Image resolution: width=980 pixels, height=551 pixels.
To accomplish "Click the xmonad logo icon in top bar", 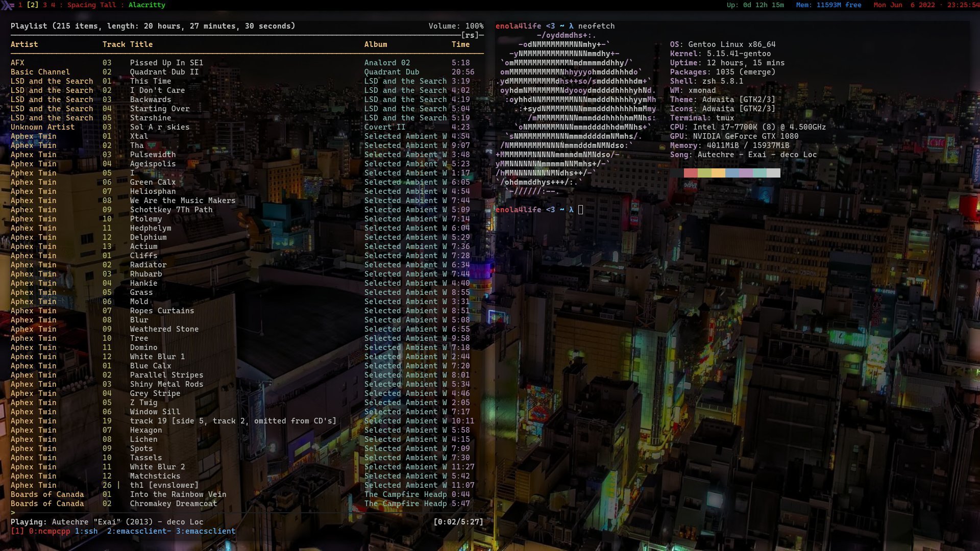I will click(x=7, y=5).
